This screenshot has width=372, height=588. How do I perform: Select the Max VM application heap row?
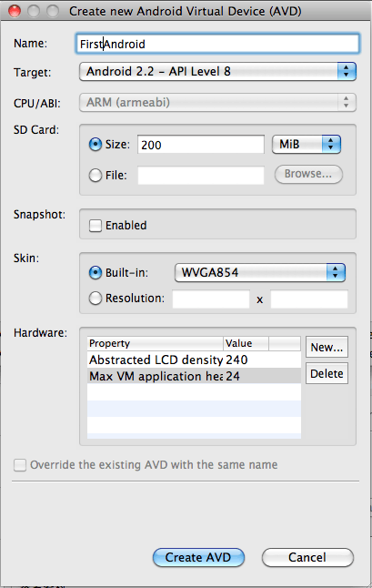194,376
